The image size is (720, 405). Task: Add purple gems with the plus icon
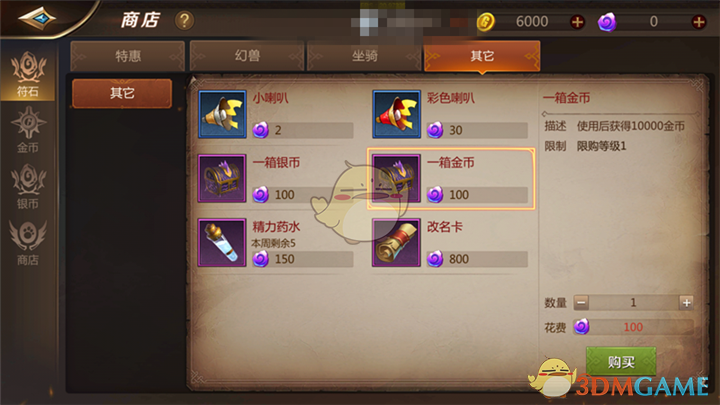coord(698,22)
